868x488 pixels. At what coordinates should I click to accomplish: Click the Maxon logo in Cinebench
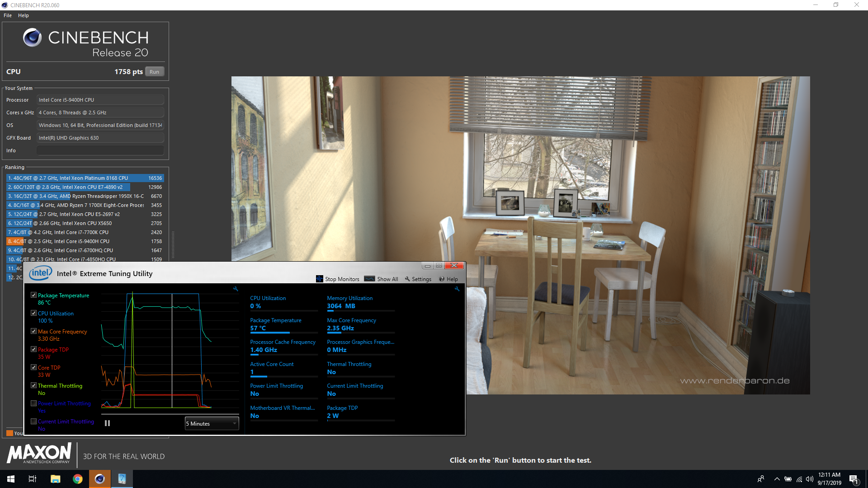pyautogui.click(x=39, y=453)
